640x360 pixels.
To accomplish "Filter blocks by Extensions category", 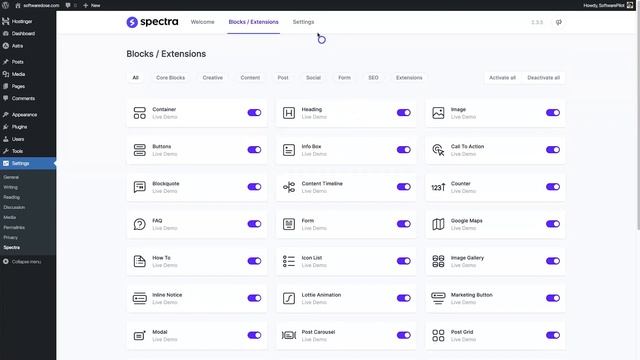I will (x=409, y=78).
